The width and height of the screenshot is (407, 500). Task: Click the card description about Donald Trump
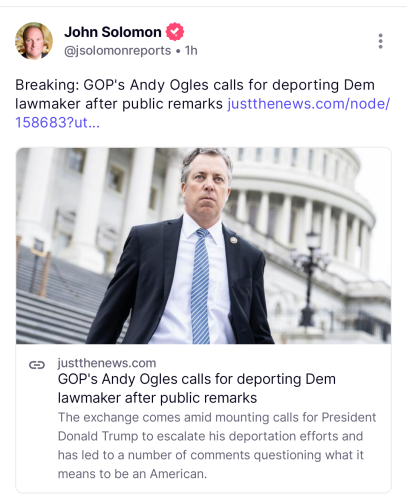217,445
